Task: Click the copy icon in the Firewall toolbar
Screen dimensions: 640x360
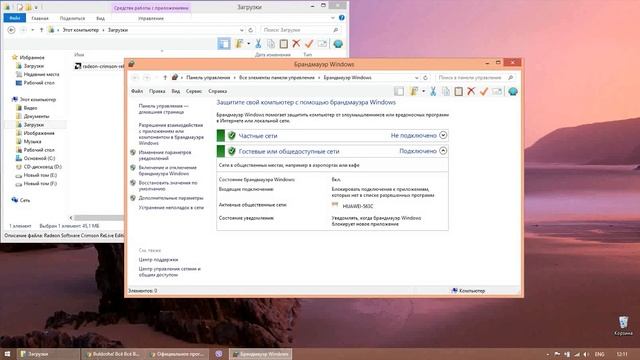Action: 446,91
